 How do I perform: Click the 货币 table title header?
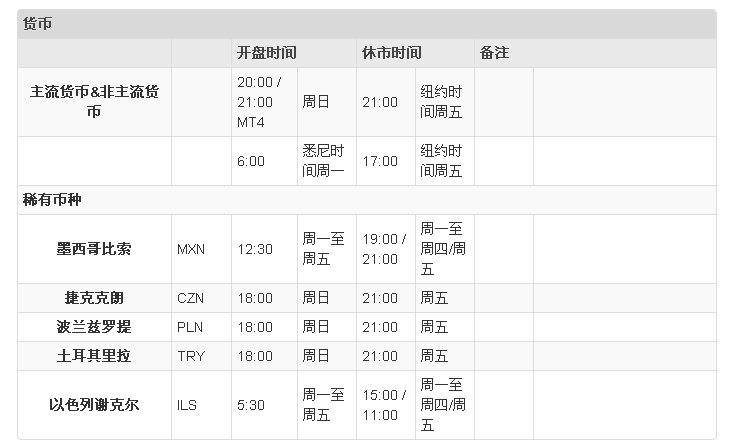pyautogui.click(x=38, y=24)
